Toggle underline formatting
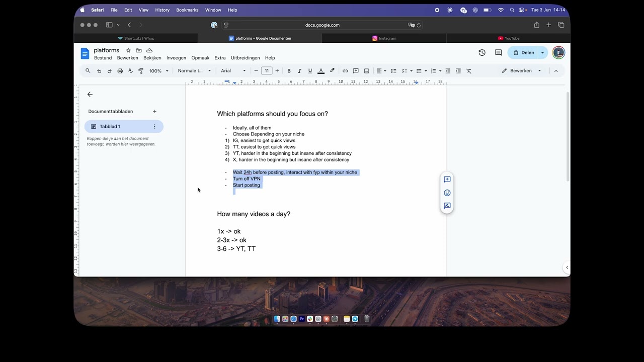The height and width of the screenshot is (362, 644). coord(310,71)
